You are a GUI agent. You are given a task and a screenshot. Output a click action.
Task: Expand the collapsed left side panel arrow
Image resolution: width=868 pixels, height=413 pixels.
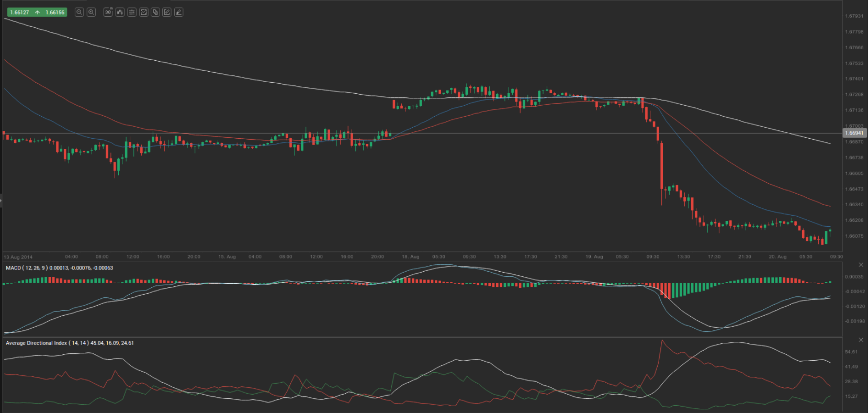1,200
